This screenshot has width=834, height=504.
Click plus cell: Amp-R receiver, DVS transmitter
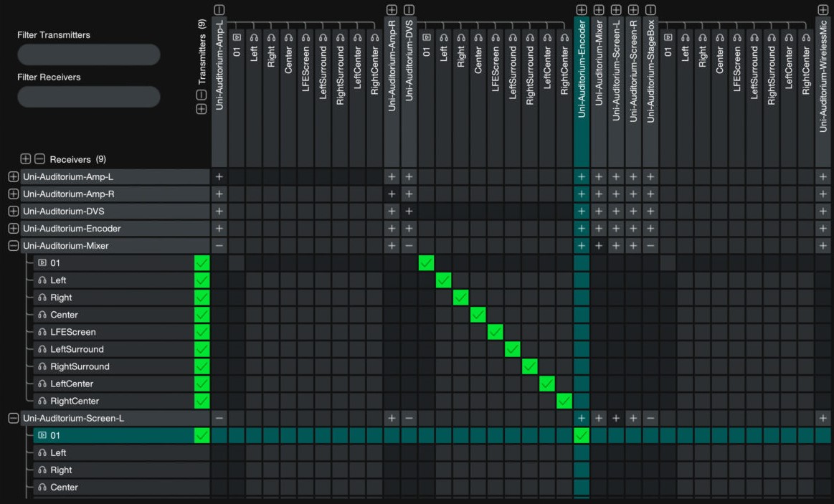(409, 194)
